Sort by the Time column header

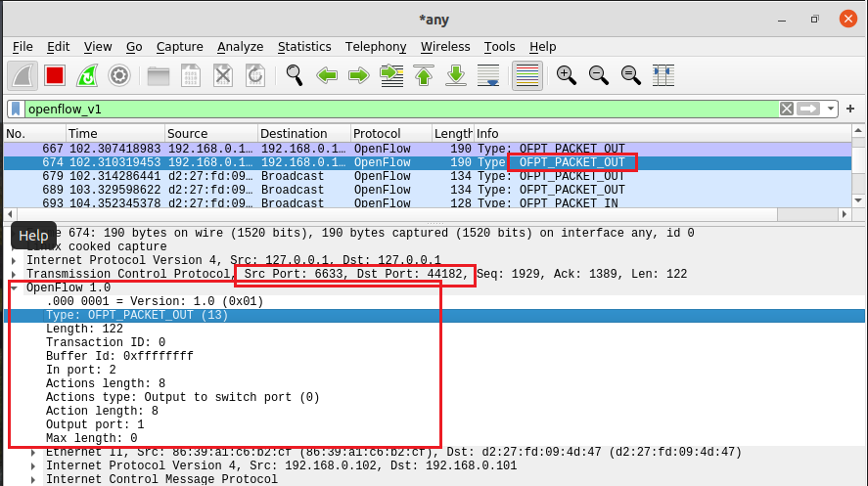click(x=115, y=134)
